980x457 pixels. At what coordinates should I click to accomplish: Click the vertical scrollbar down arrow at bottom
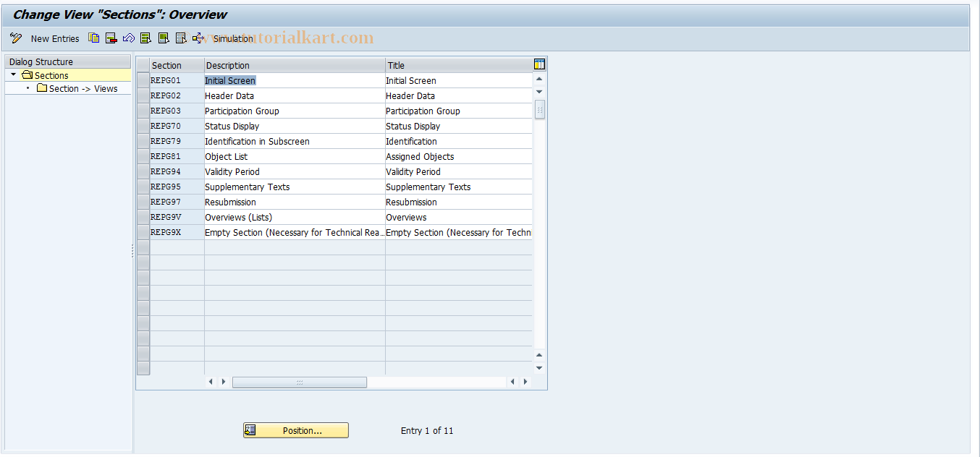(539, 368)
